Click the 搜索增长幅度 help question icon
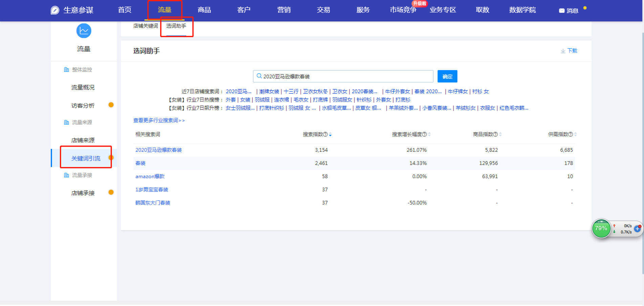 pyautogui.click(x=424, y=135)
